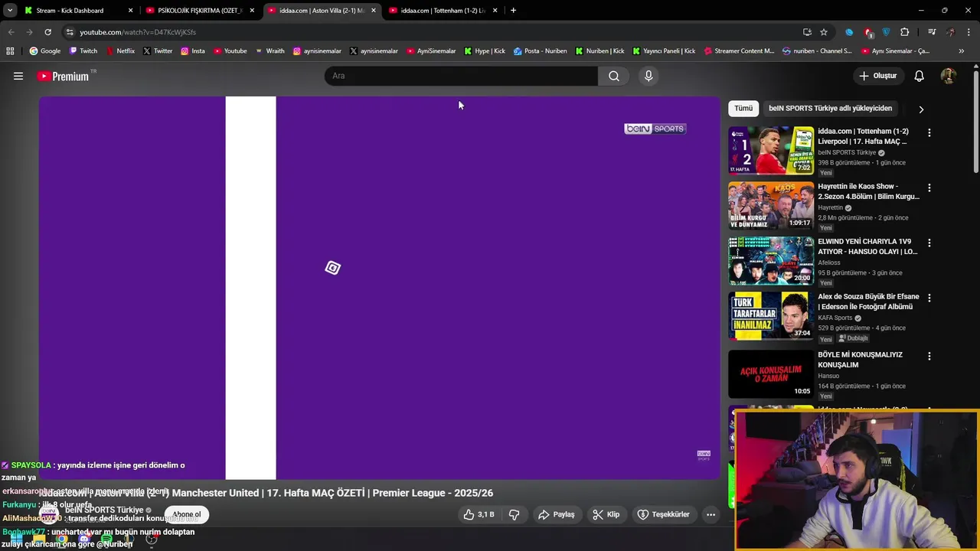Click the red extension icon with badge 1

tap(868, 32)
